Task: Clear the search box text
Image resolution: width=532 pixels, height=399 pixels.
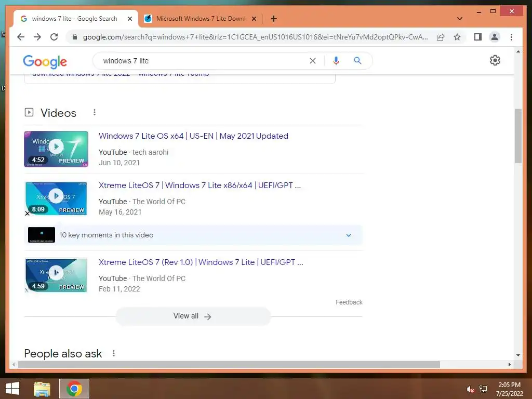Action: (x=312, y=61)
